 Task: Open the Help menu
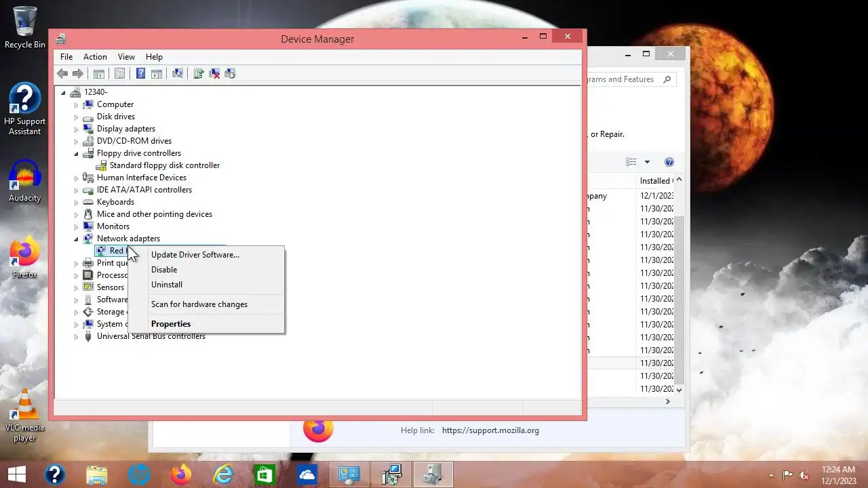click(154, 57)
